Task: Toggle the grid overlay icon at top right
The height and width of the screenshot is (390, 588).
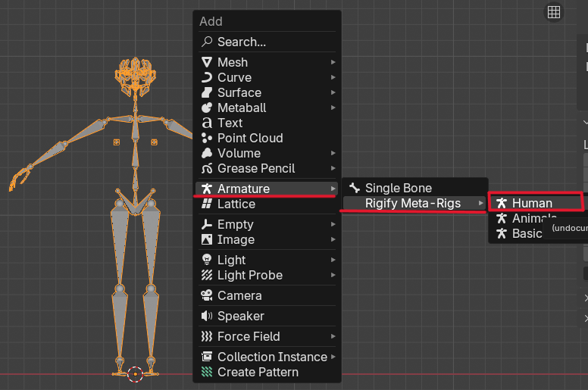Action: click(x=554, y=11)
